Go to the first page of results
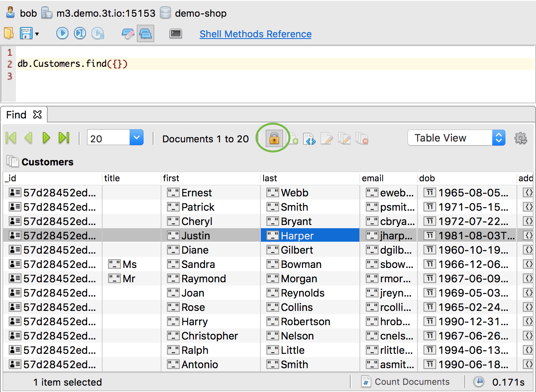 pyautogui.click(x=11, y=138)
